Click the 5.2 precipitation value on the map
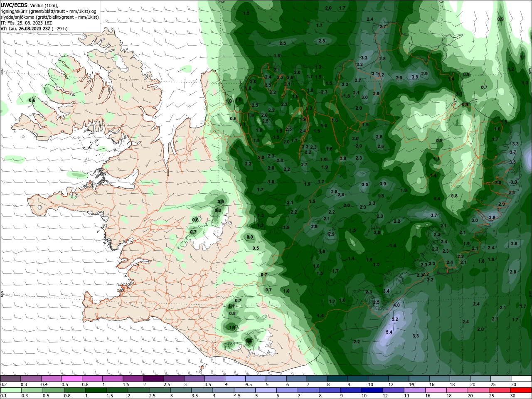Image resolution: width=532 pixels, height=399 pixels. (x=395, y=319)
